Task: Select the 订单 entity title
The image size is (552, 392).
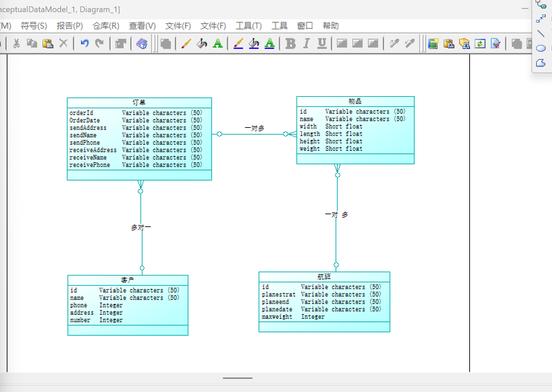Action: coord(139,103)
